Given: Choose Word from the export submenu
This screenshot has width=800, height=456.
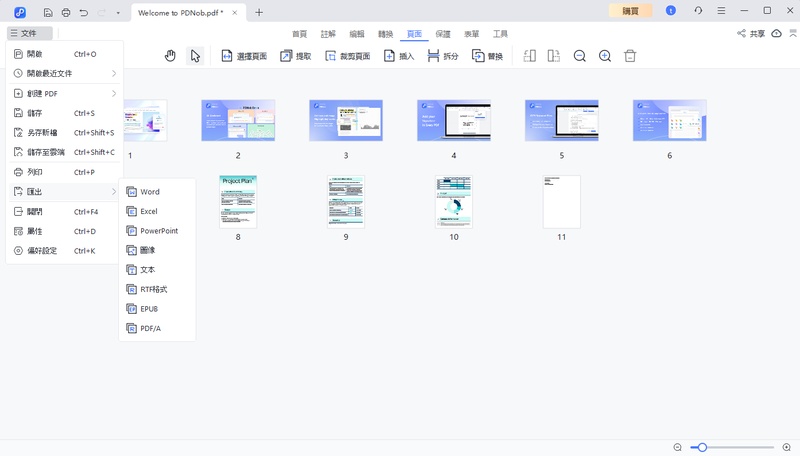Looking at the screenshot, I should (150, 192).
